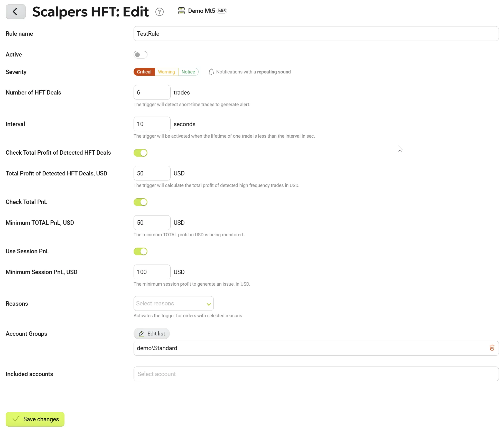The image size is (504, 431).
Task: Select Notice severity
Action: coord(188,72)
